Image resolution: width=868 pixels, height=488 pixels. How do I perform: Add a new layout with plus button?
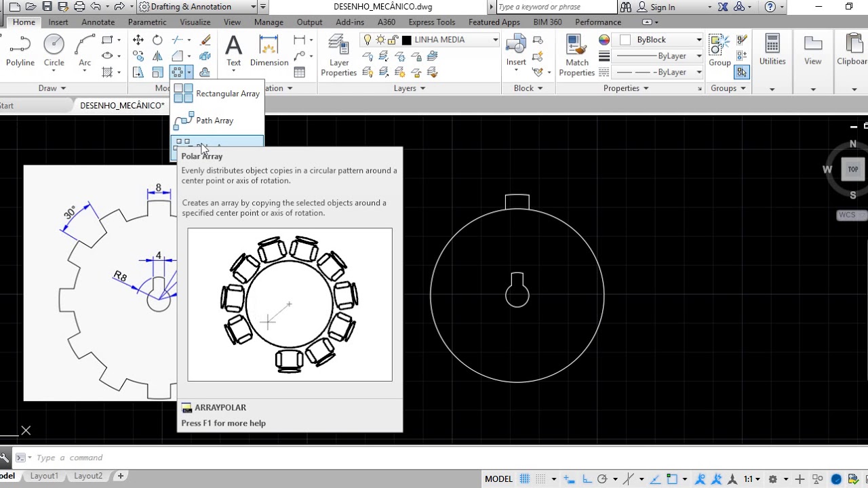pos(121,476)
